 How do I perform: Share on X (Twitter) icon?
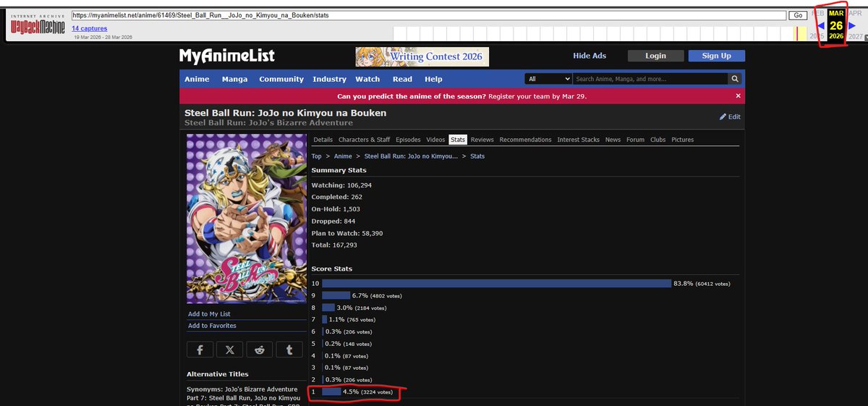coord(229,350)
